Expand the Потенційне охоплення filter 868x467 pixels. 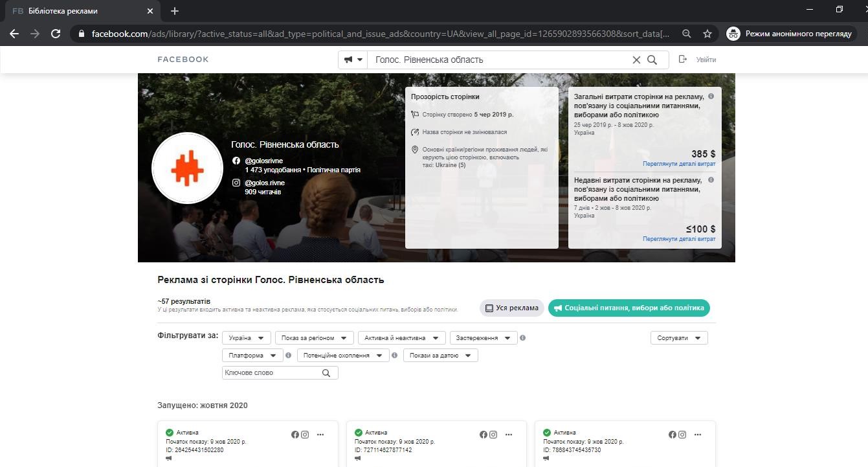pyautogui.click(x=343, y=356)
